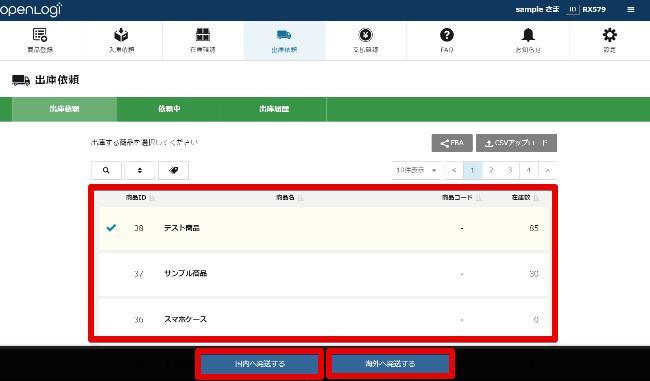Switch to the 依頼中 tab
Image resolution: width=650 pixels, height=381 pixels.
point(169,109)
